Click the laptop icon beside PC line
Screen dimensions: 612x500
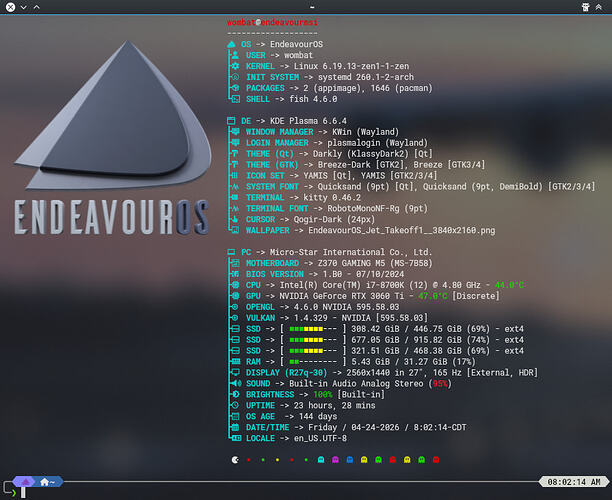pos(231,252)
